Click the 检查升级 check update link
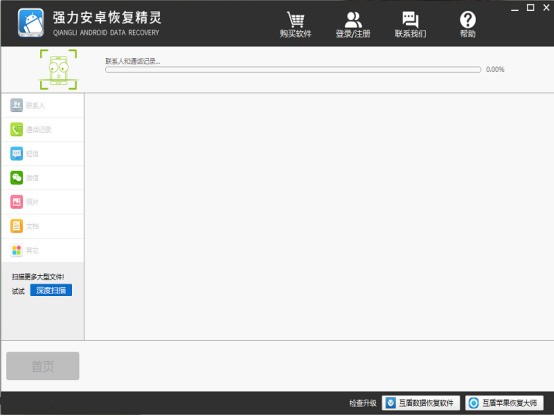This screenshot has width=554, height=416. tap(363, 403)
